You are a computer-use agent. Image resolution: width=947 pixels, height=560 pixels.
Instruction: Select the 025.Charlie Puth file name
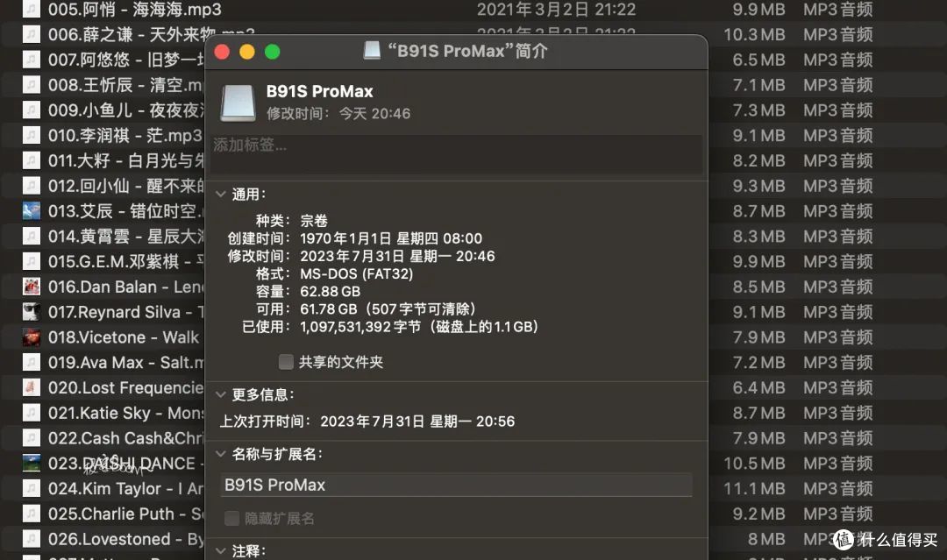[x=125, y=514]
